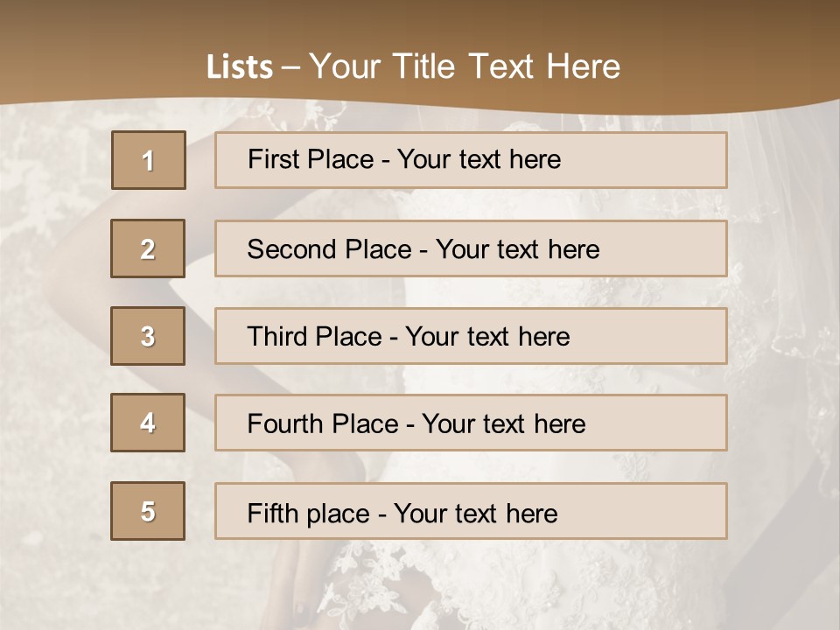
Task: Click the number 1 box
Action: pos(149,160)
